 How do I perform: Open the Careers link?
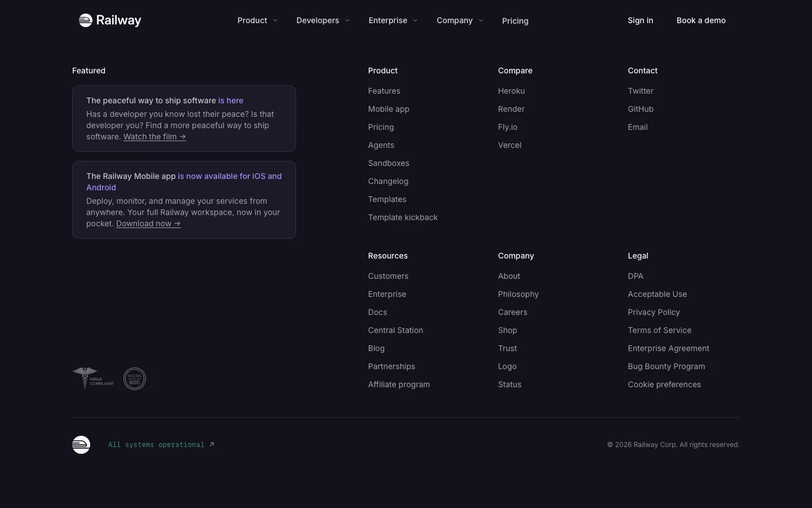pyautogui.click(x=513, y=312)
